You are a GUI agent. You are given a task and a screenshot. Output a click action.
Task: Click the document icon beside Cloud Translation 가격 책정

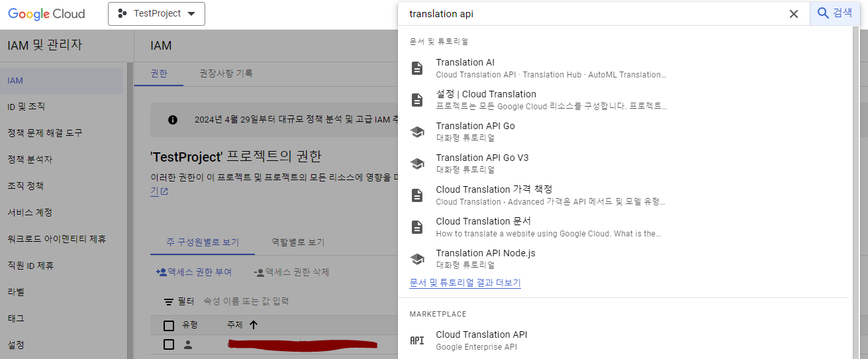click(417, 195)
